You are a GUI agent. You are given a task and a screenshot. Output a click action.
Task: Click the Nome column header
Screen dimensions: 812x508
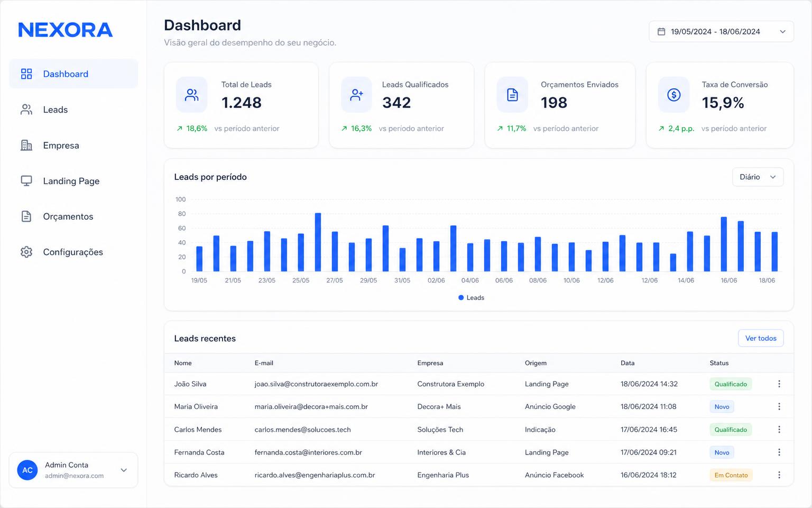point(183,363)
